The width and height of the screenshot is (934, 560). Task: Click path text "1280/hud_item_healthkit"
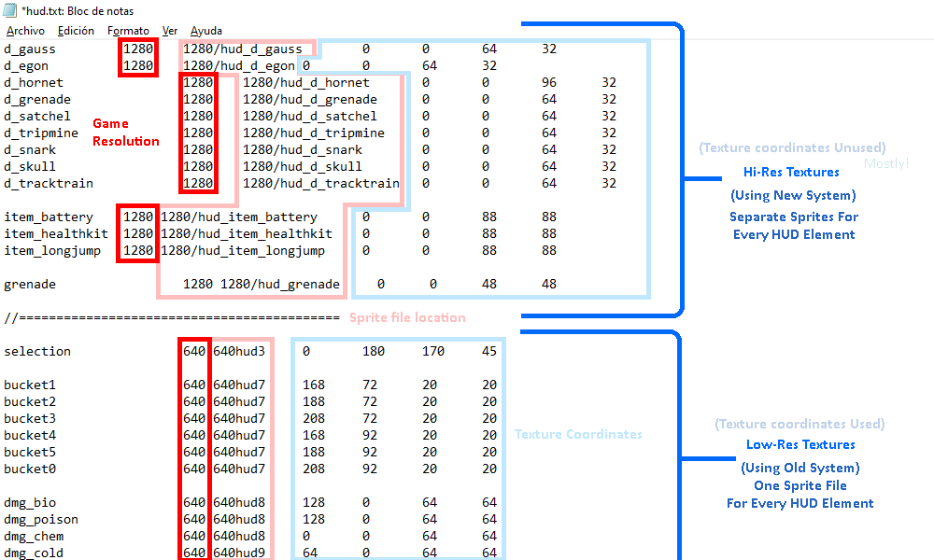tap(247, 234)
